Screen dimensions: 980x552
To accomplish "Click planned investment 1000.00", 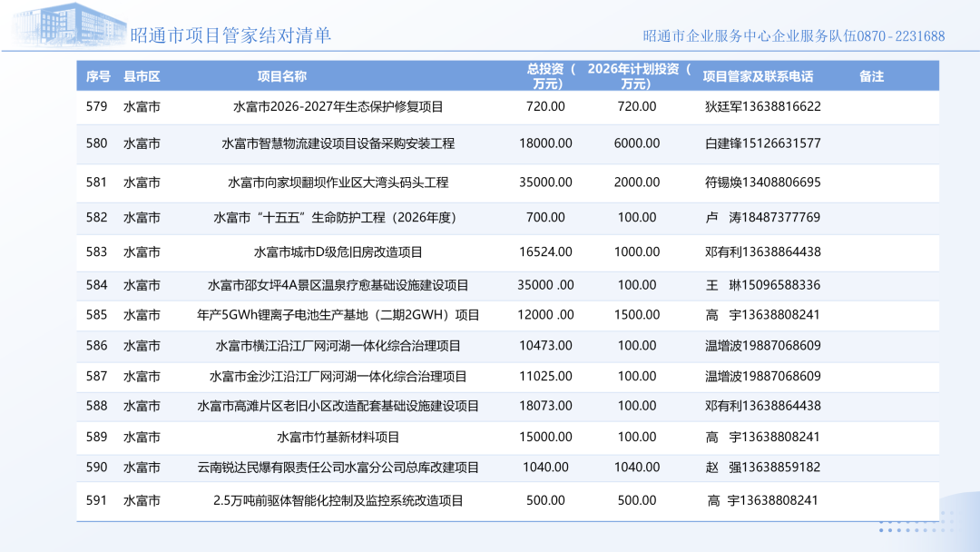I will [x=637, y=251].
